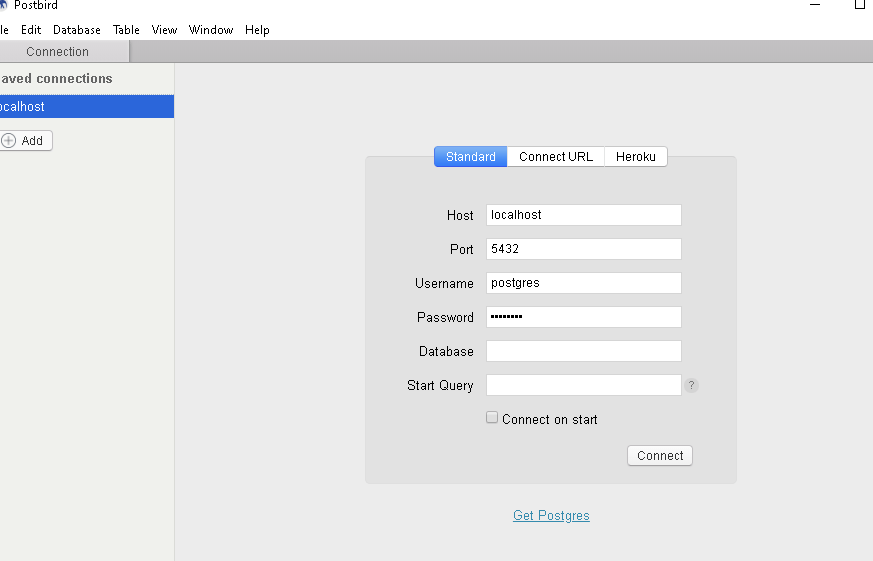
Task: Click the plus icon on the Add button
Action: coord(8,140)
